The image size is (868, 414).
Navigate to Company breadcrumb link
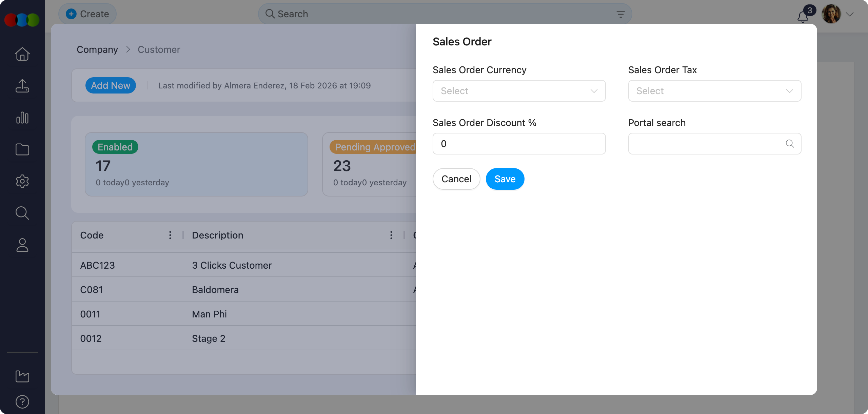click(x=97, y=49)
